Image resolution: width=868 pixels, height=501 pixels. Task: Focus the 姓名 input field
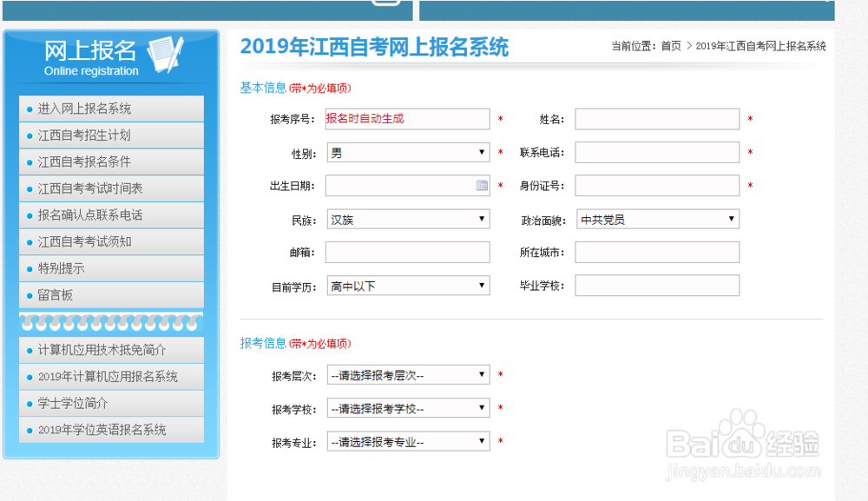click(657, 119)
